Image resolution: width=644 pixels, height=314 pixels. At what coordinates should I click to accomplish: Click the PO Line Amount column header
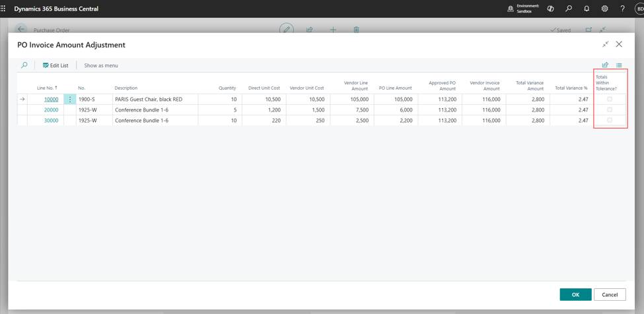(x=396, y=88)
